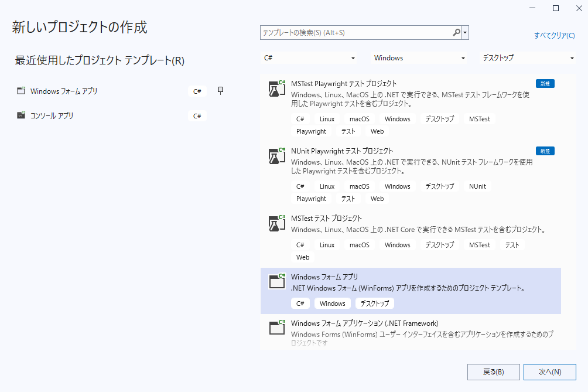This screenshot has height=392, width=588.
Task: Click the NUnit Playwright project flask icon
Action: click(276, 156)
